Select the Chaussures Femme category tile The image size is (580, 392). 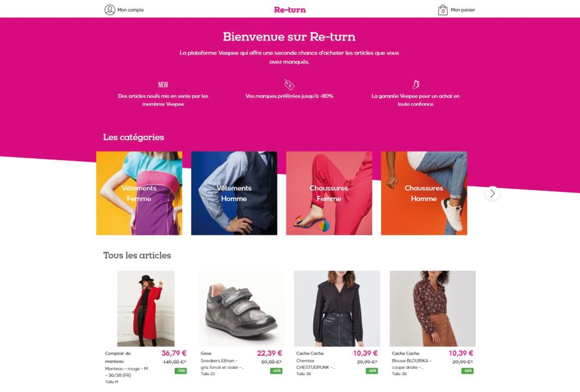tap(329, 193)
